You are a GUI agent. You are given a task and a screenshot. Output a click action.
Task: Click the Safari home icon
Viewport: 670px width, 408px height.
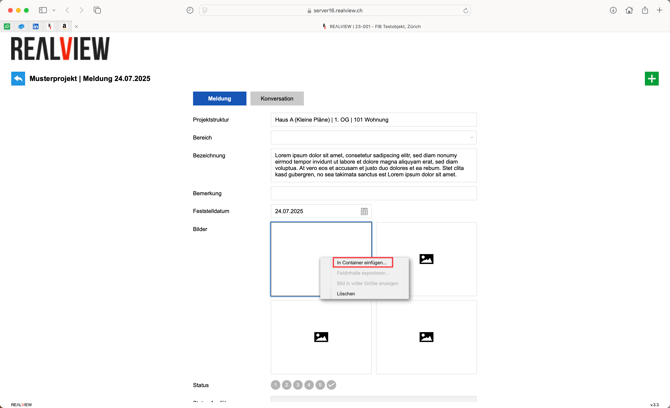tap(629, 10)
